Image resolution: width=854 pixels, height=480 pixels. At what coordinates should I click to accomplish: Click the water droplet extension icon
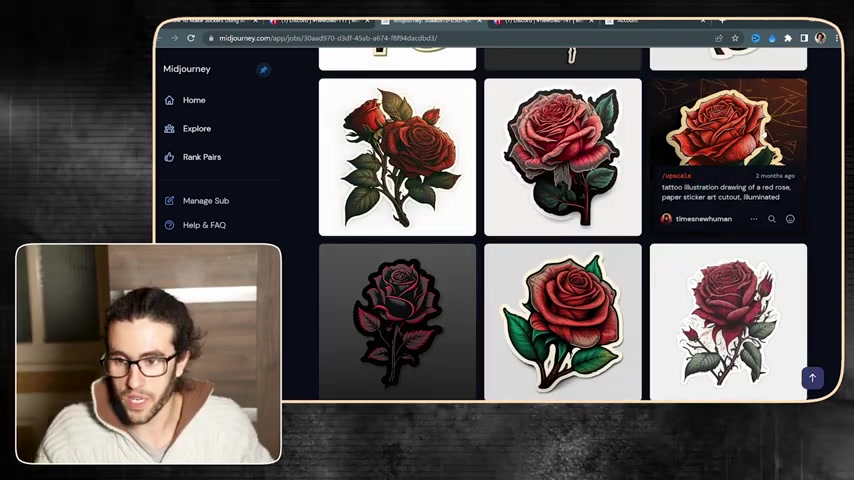coord(772,39)
